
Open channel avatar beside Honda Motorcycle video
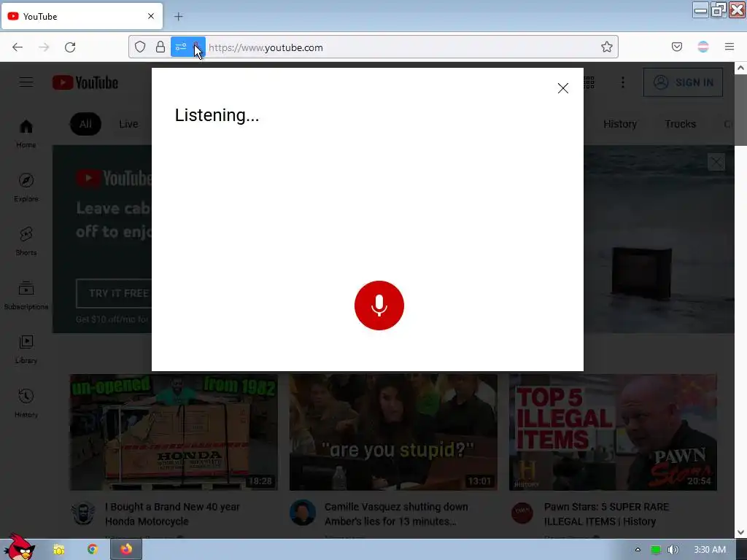click(x=83, y=513)
